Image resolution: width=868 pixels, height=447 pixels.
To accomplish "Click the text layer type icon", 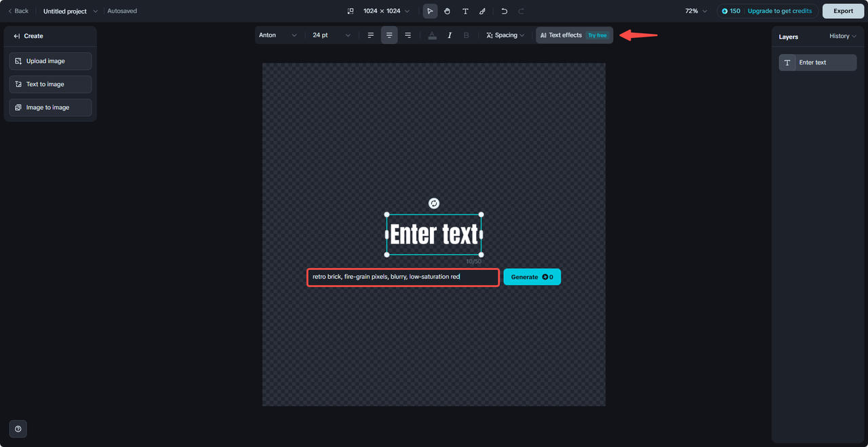I will point(787,62).
